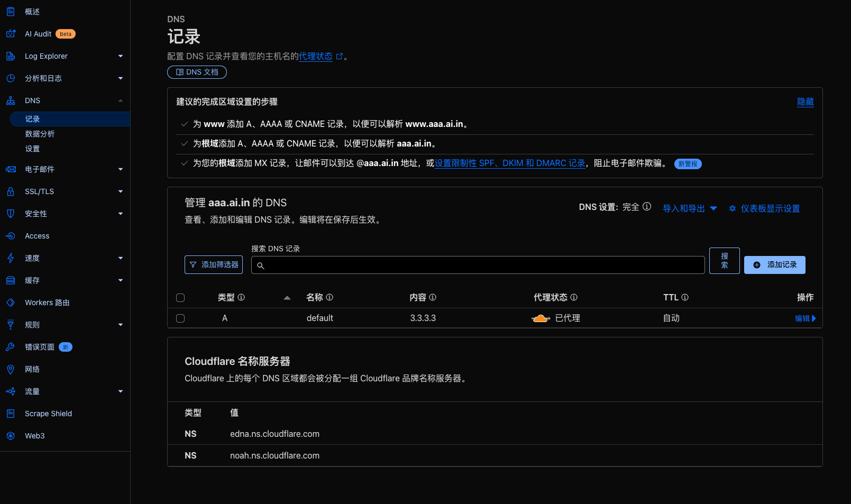Image resolution: width=851 pixels, height=504 pixels.
Task: Expand the Log Explorer menu arrow
Action: 121,56
